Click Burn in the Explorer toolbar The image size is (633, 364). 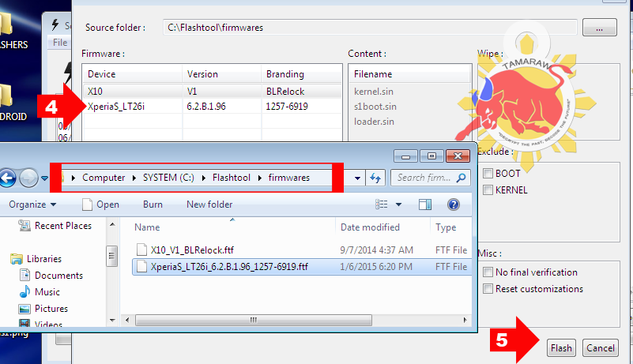(x=153, y=205)
